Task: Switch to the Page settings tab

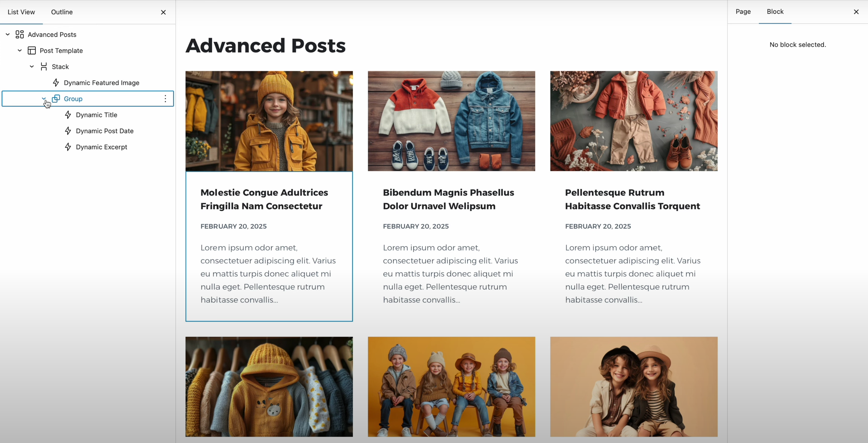Action: tap(743, 12)
